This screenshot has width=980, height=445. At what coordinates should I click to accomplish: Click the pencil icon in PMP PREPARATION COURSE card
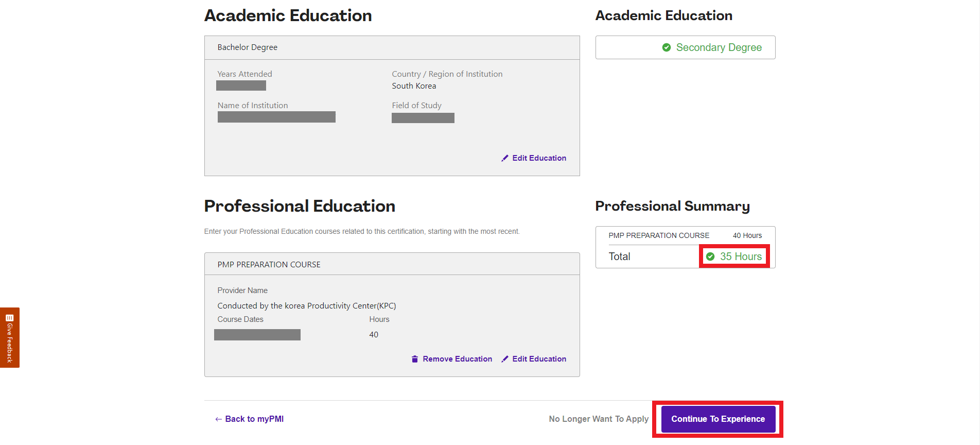505,359
